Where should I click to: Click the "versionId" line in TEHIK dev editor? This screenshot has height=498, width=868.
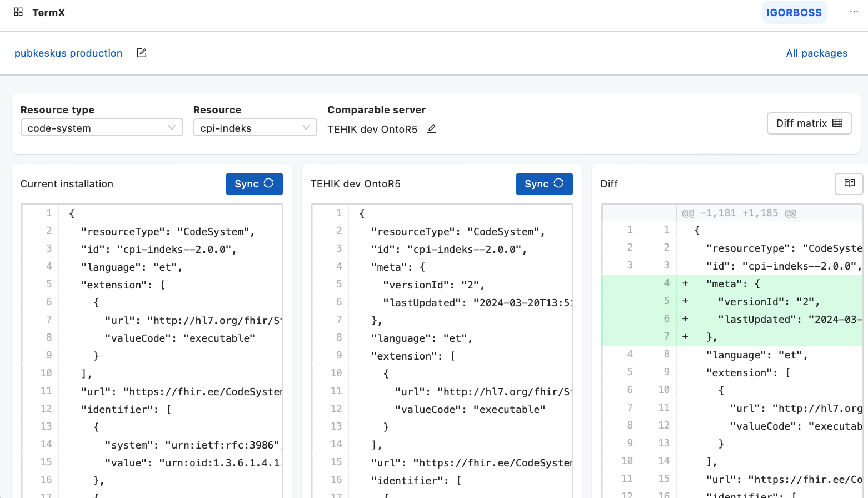[x=433, y=285]
